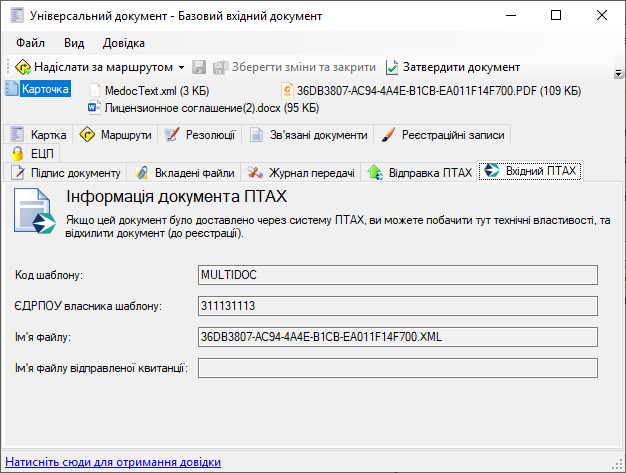Click the Резолюції notepad icon
This screenshot has height=473, width=626.
tap(172, 135)
